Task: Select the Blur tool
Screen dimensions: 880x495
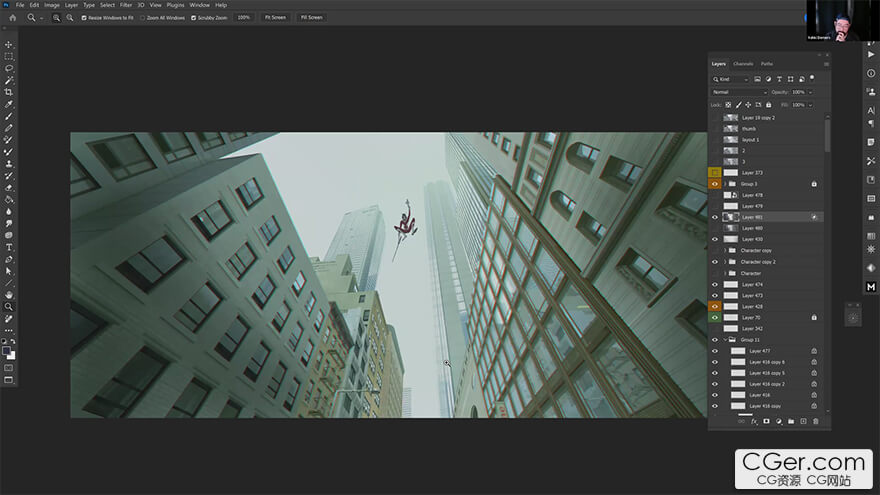Action: coord(8,212)
